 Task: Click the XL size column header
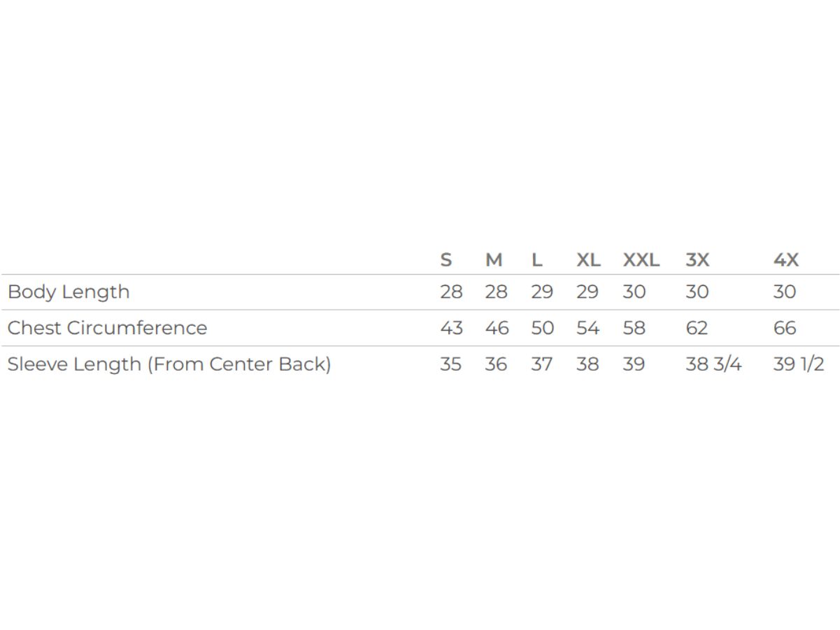[588, 260]
